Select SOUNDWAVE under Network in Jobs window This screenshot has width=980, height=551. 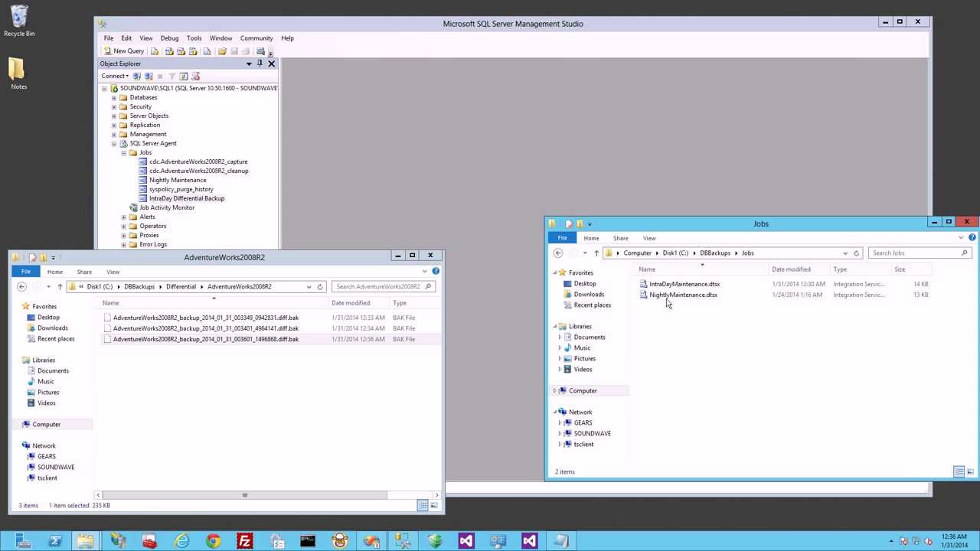point(593,433)
